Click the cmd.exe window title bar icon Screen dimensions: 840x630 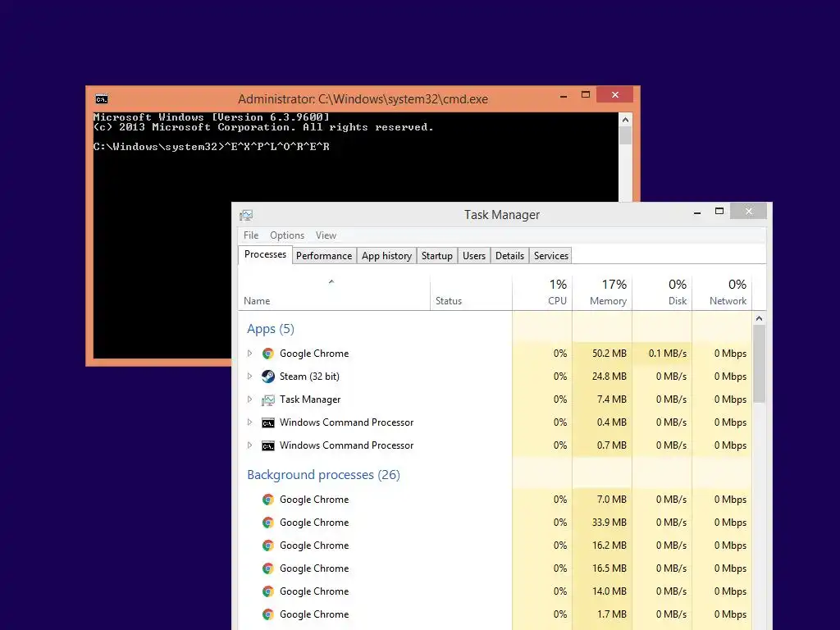[x=101, y=99]
